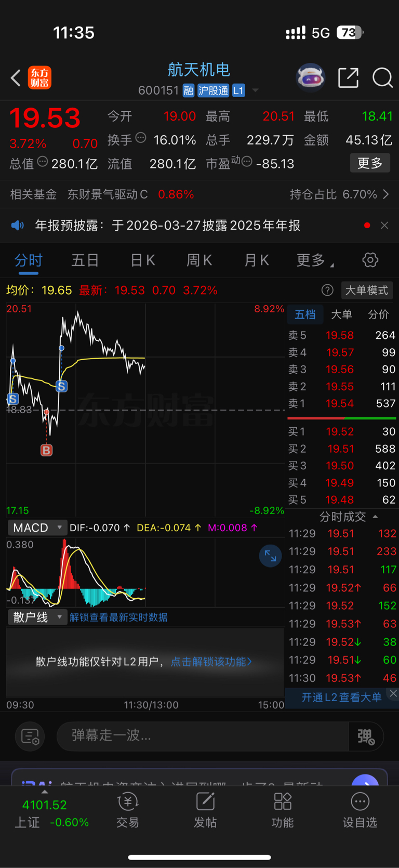
Task: Switch to the 周K tab
Action: (199, 260)
